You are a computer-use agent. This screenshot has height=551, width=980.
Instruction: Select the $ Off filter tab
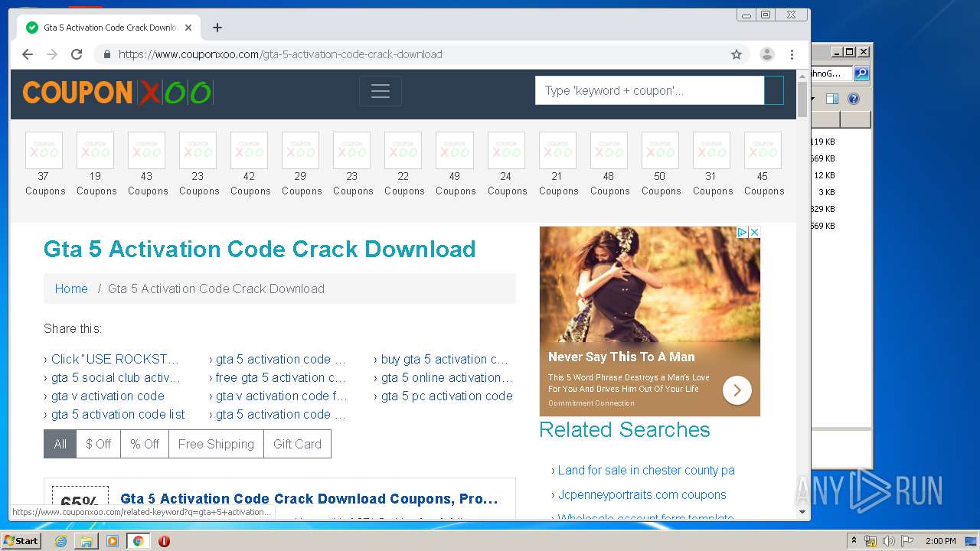[98, 444]
